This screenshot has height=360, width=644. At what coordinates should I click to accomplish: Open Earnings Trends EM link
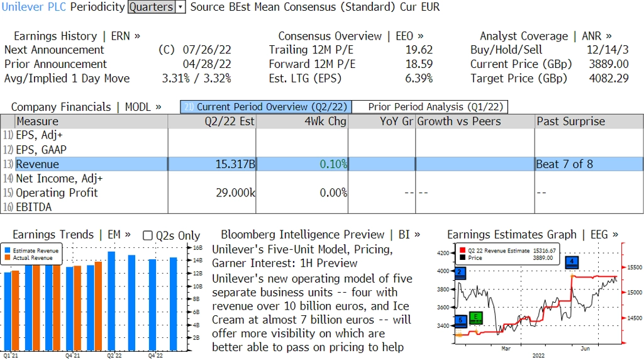click(72, 235)
